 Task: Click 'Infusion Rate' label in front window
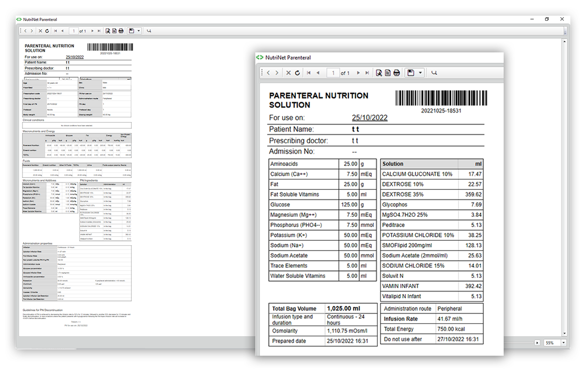click(401, 319)
